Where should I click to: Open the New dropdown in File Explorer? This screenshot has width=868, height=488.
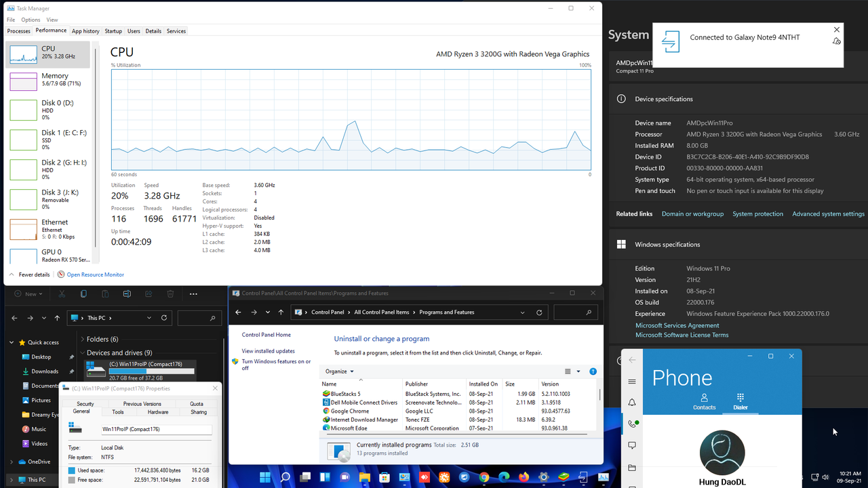tap(29, 294)
